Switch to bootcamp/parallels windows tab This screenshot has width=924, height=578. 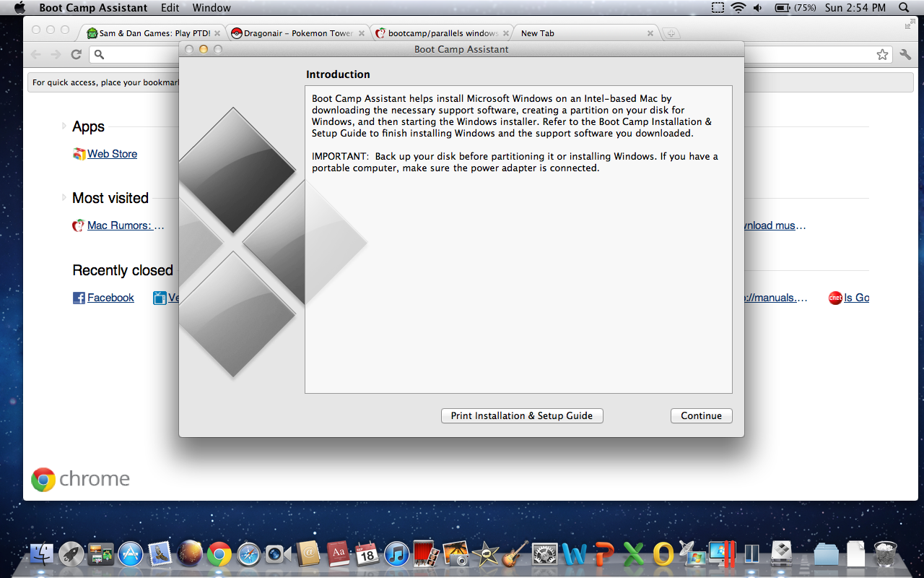[443, 33]
